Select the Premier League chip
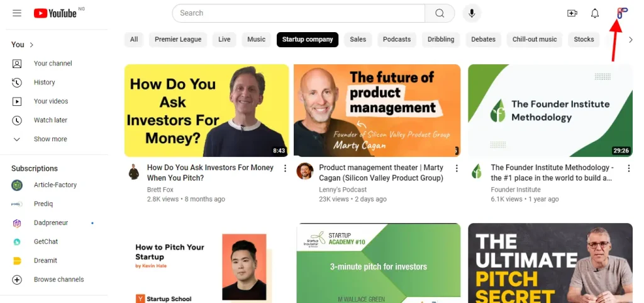This screenshot has width=644, height=303. pos(178,40)
